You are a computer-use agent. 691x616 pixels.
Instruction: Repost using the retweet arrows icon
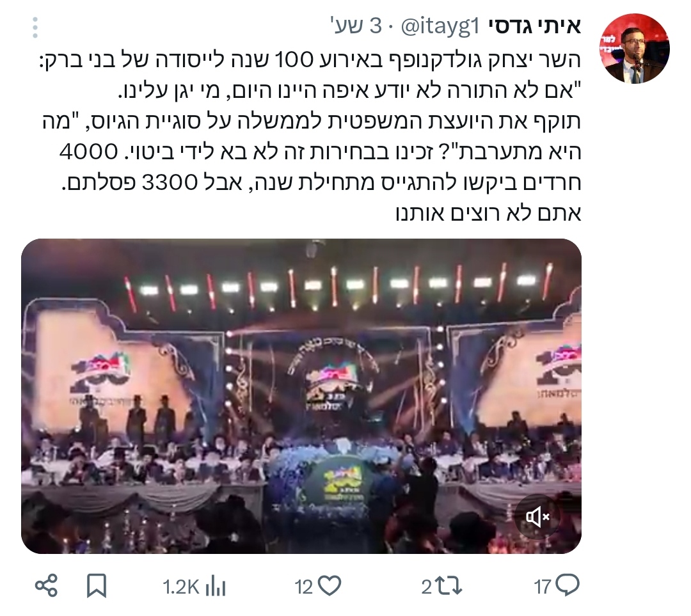(x=448, y=587)
